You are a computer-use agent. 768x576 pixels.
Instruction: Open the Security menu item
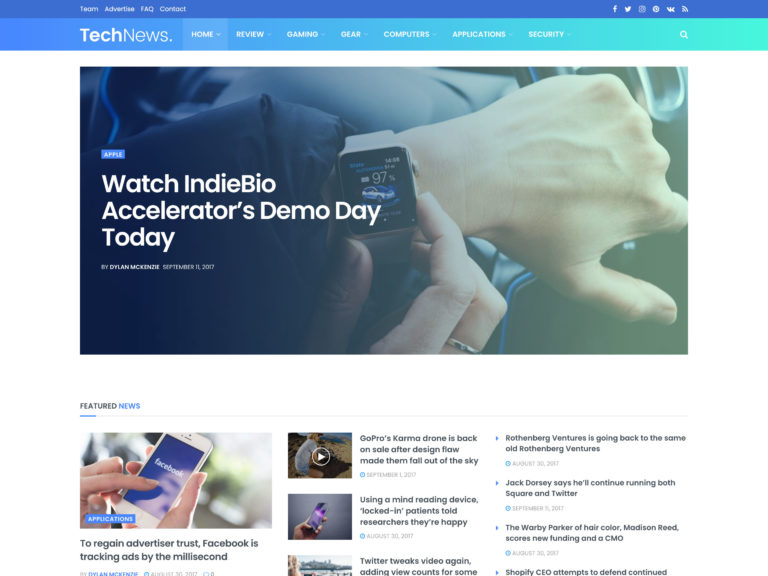pos(546,34)
